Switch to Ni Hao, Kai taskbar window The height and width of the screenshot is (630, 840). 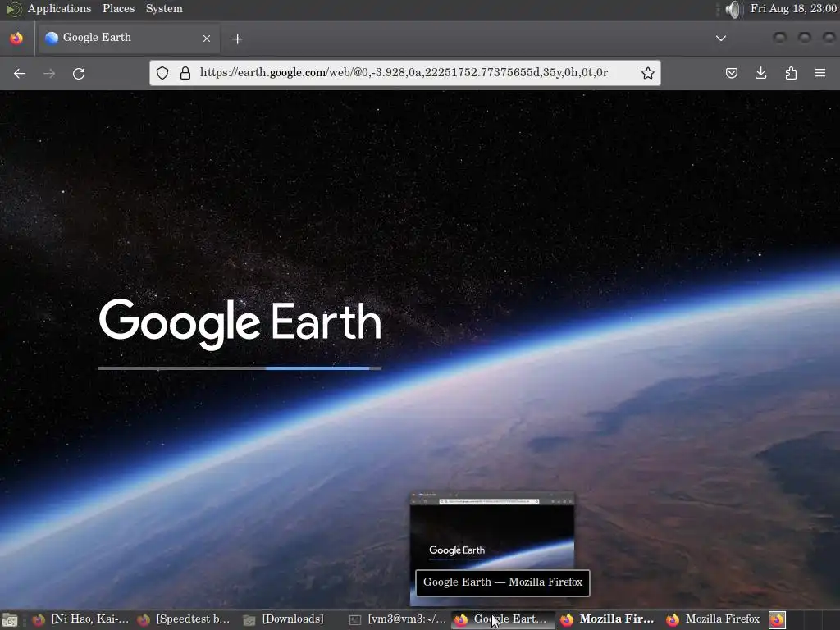pos(80,619)
